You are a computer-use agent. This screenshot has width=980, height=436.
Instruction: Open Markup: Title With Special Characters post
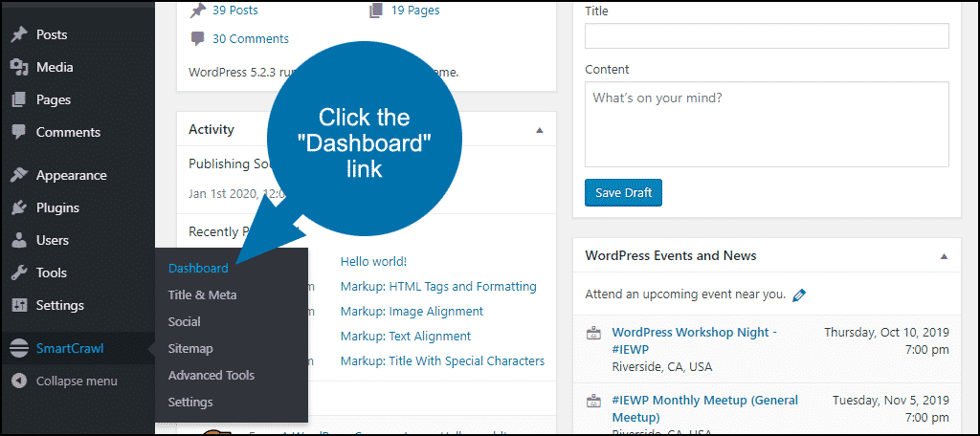442,361
